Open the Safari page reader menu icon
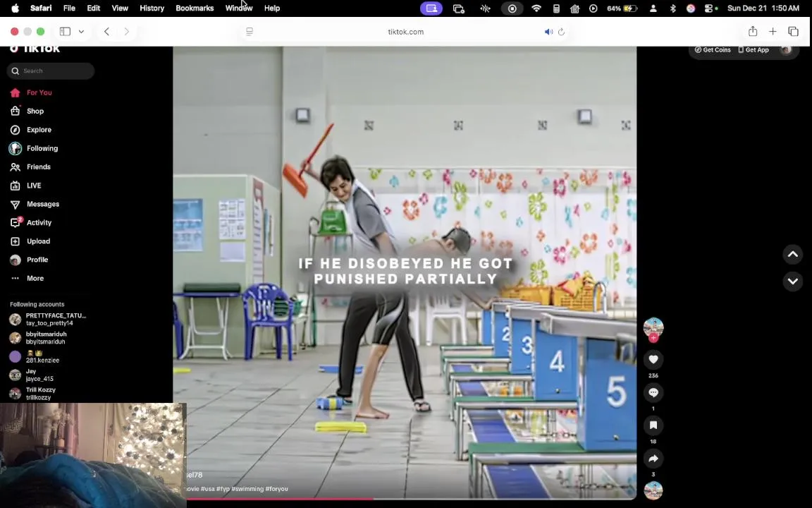This screenshot has height=508, width=812. coord(250,32)
